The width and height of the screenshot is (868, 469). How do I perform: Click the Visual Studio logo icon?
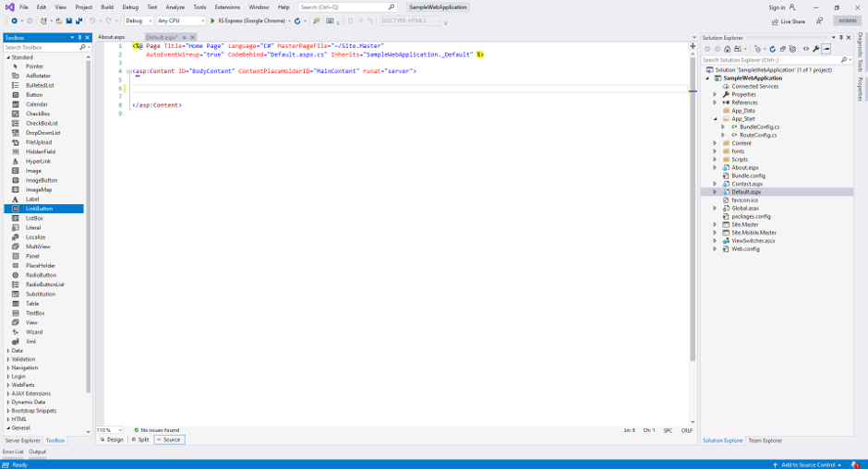pos(9,7)
